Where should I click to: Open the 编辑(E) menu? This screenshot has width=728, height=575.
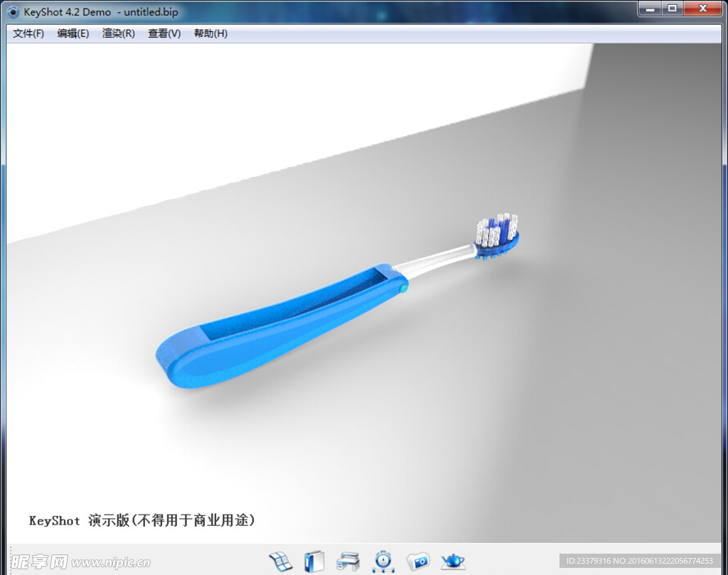coord(73,33)
